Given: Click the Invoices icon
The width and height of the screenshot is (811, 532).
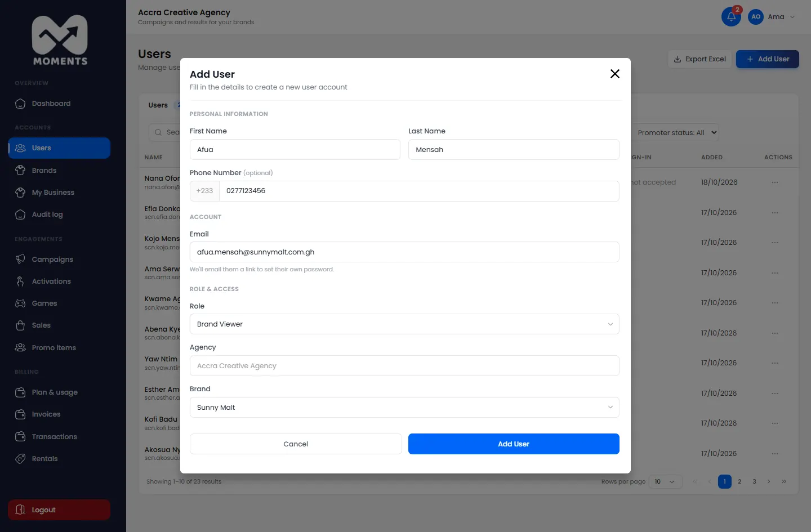Looking at the screenshot, I should coord(20,414).
